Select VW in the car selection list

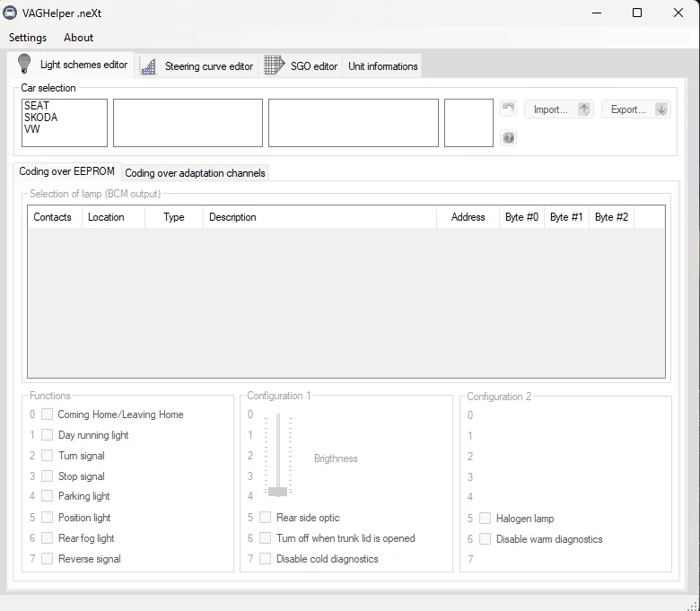point(32,129)
